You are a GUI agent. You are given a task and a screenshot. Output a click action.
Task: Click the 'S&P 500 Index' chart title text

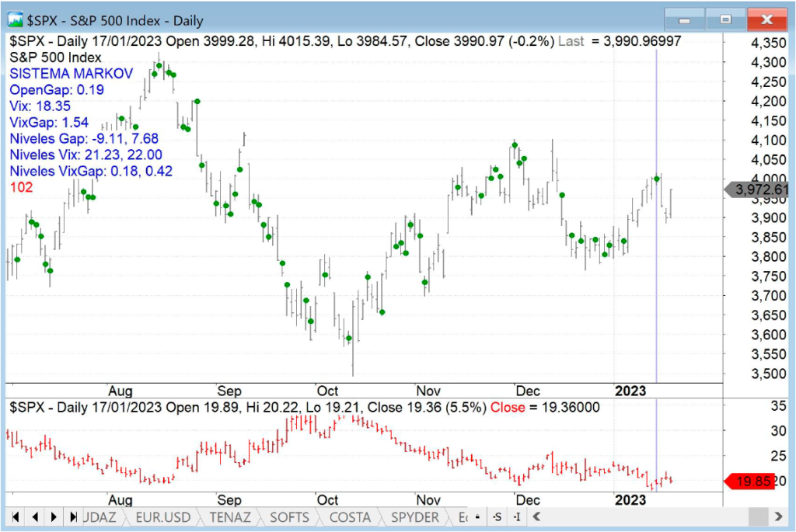55,57
